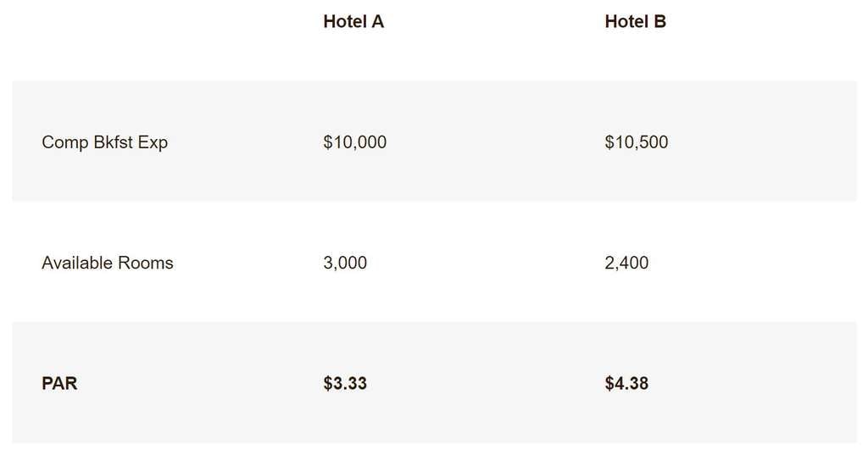Select the bold PAR row label

[59, 383]
